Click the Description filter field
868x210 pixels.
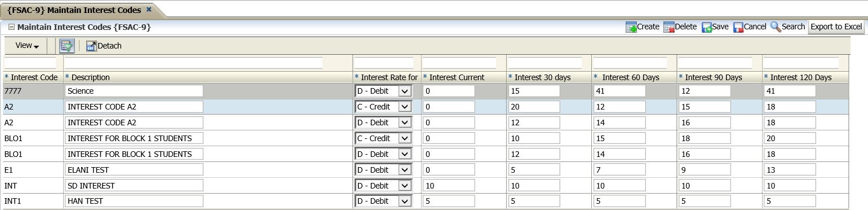click(x=194, y=63)
